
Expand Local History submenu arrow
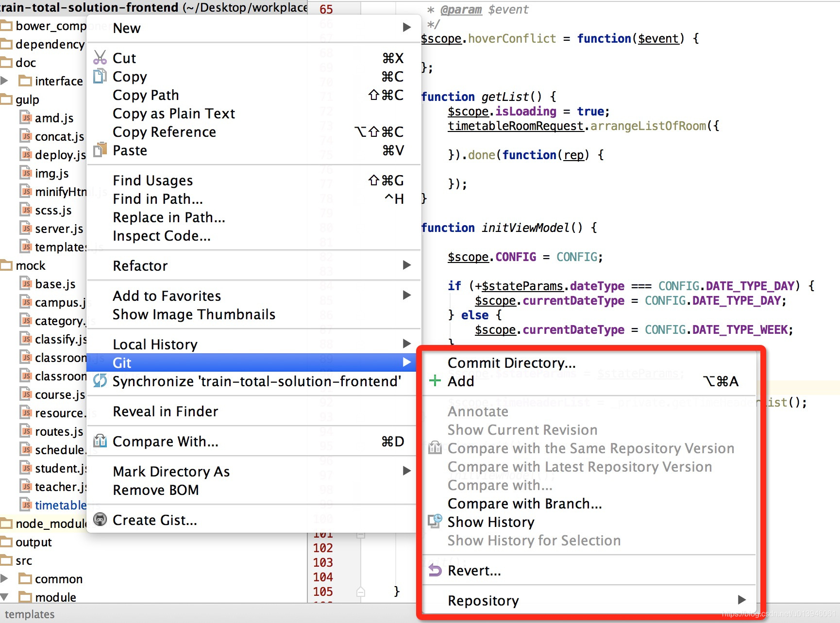(x=407, y=344)
